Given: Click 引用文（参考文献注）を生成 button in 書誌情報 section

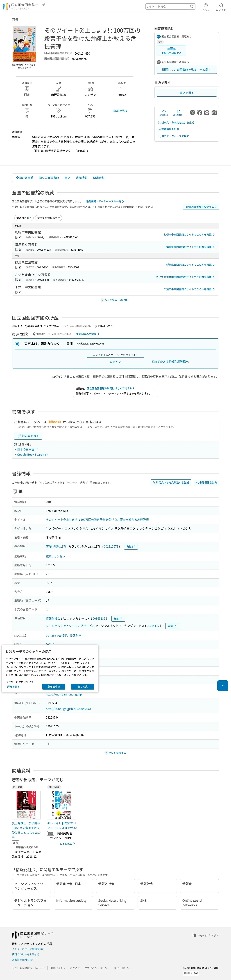Looking at the screenshot, I should tap(171, 482).
